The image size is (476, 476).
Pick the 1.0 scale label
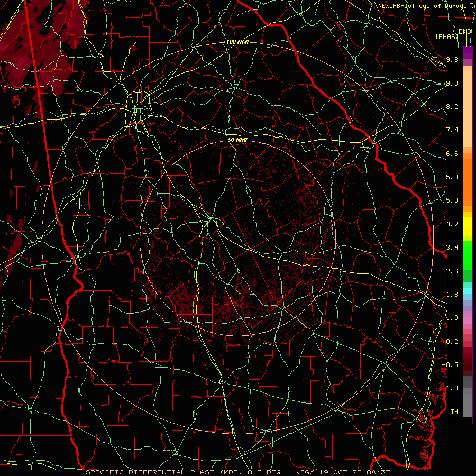[452, 318]
